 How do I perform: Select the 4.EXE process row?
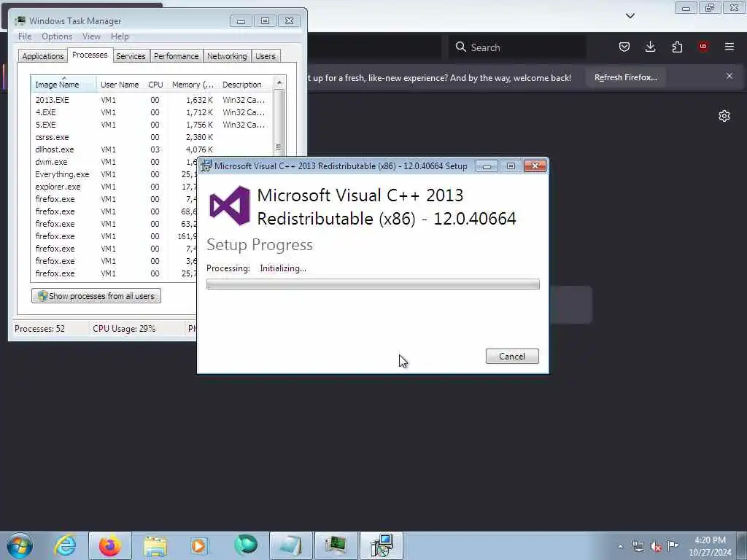pos(152,112)
